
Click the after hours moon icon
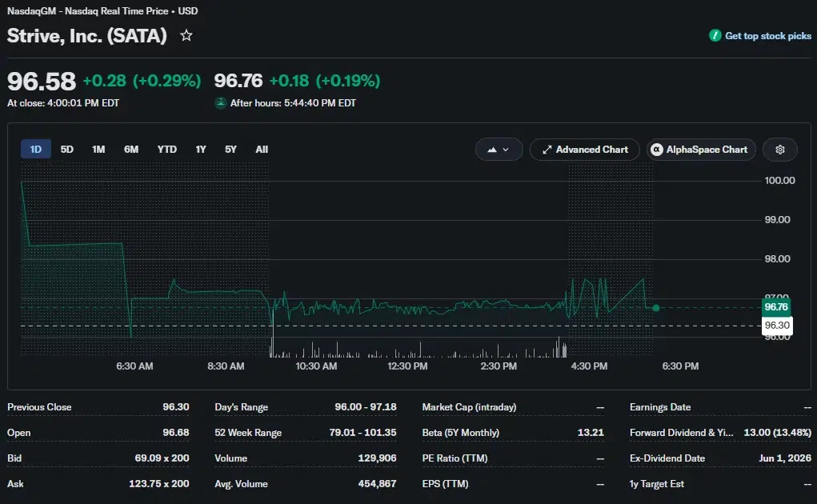click(x=221, y=103)
